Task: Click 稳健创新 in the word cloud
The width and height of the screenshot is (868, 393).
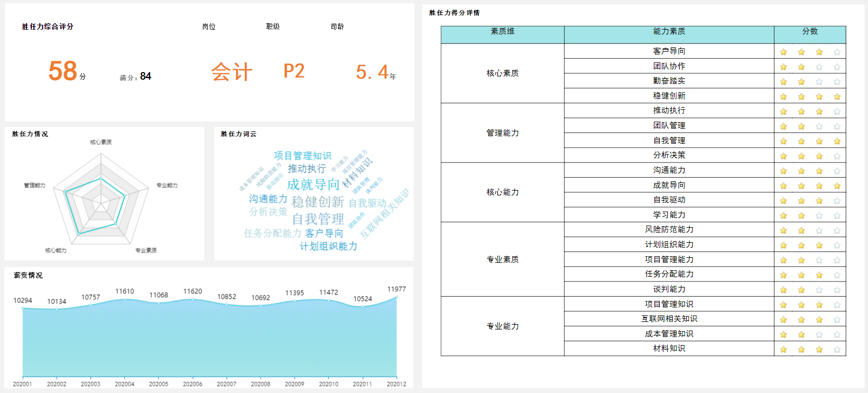Action: click(x=317, y=202)
